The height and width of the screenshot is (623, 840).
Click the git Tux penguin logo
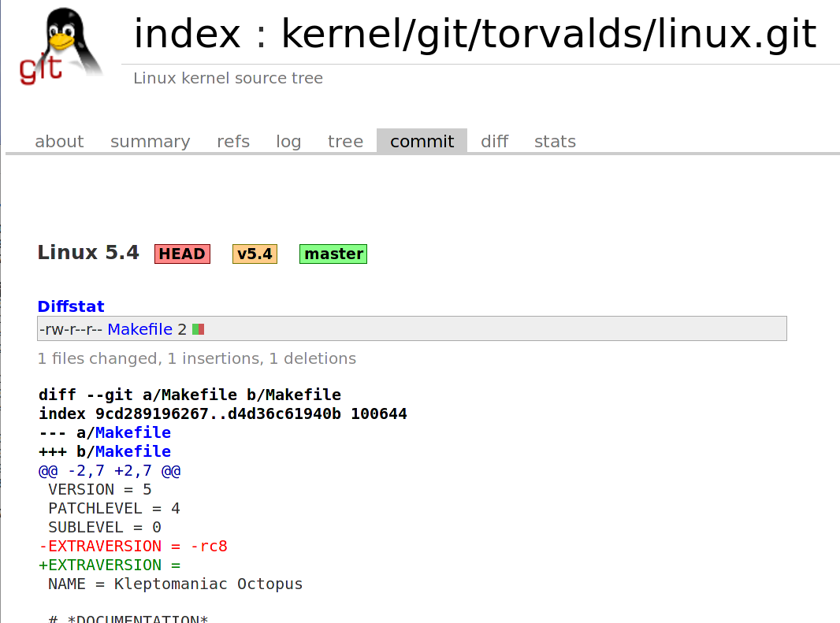[60, 46]
